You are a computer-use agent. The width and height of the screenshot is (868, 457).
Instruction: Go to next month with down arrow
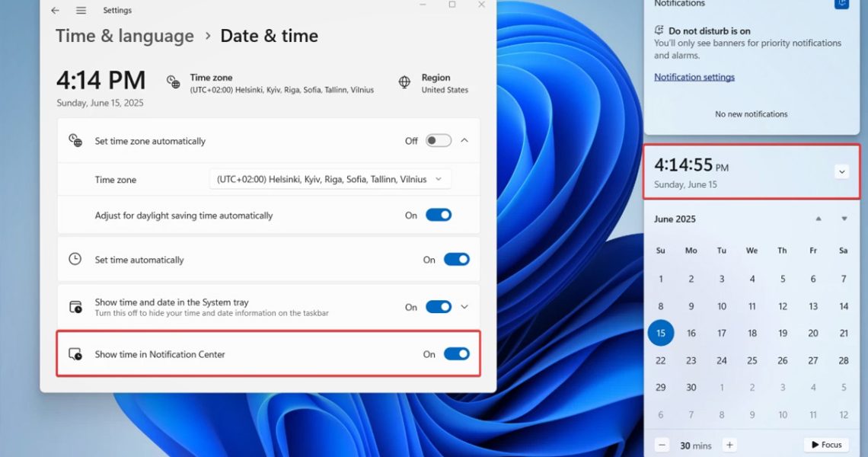tap(844, 219)
